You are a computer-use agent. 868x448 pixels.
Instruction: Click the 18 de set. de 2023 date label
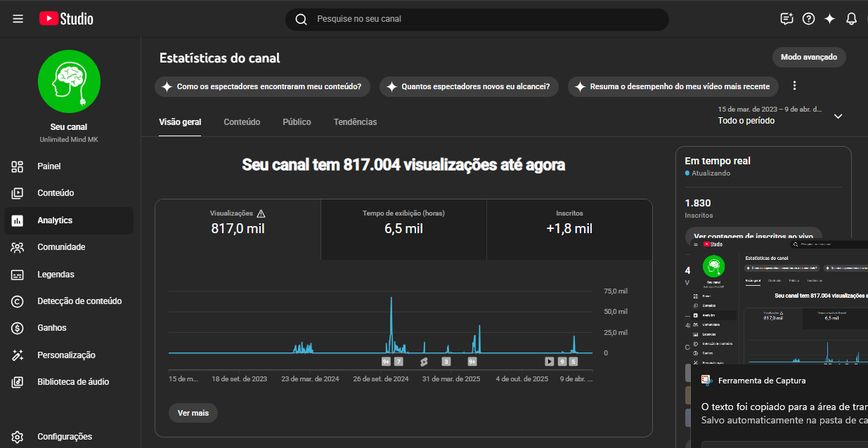239,378
